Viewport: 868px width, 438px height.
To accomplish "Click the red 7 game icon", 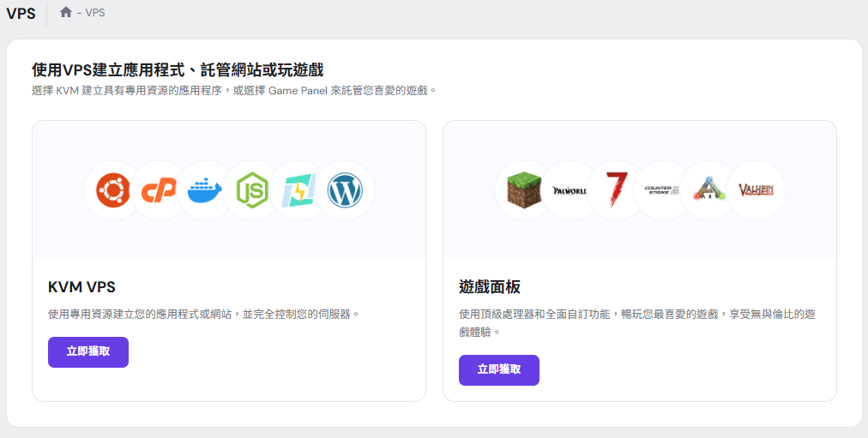I will 616,189.
